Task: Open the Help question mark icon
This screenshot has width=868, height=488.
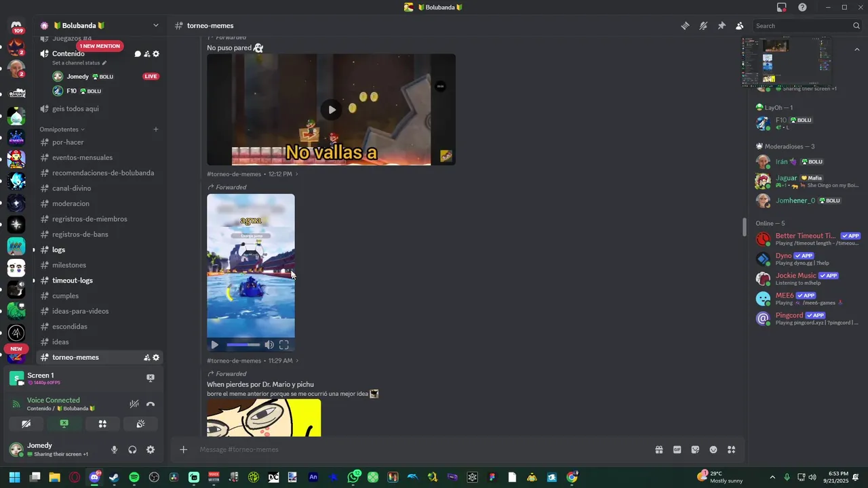Action: (802, 7)
